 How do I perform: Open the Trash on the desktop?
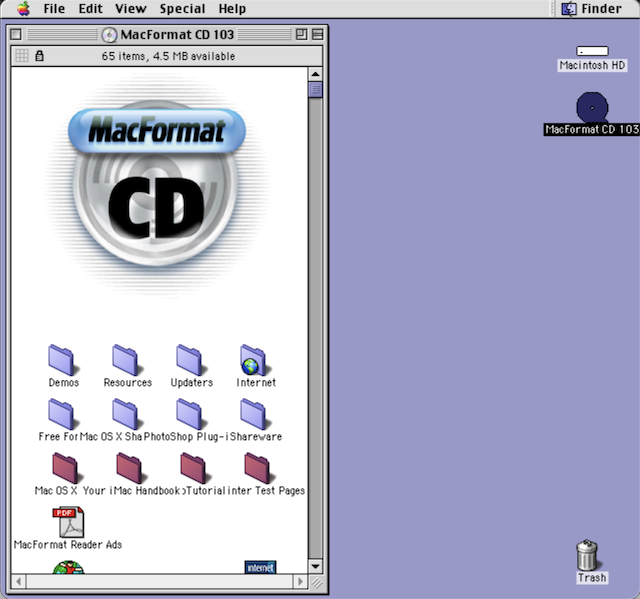(x=588, y=555)
